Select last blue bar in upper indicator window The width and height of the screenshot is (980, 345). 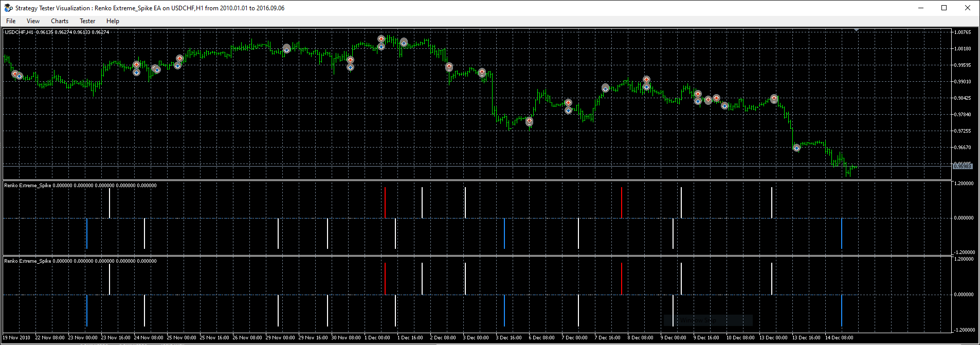841,233
